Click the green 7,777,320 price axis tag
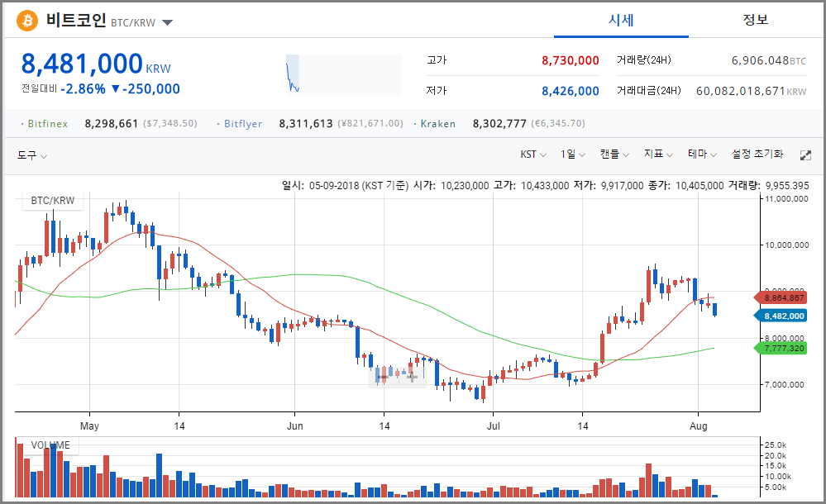The width and height of the screenshot is (826, 504). tap(781, 349)
